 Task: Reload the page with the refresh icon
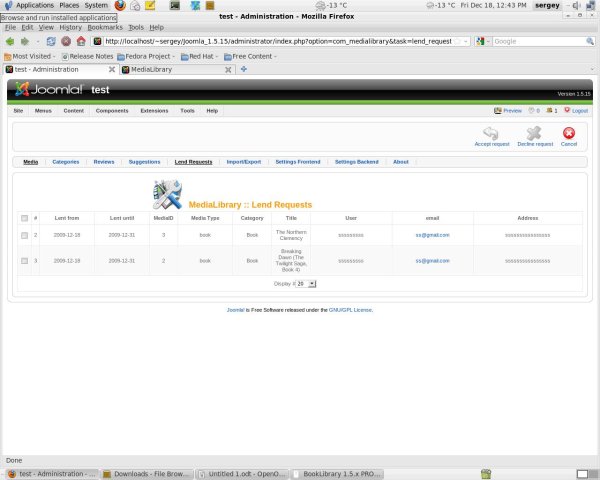(51, 41)
